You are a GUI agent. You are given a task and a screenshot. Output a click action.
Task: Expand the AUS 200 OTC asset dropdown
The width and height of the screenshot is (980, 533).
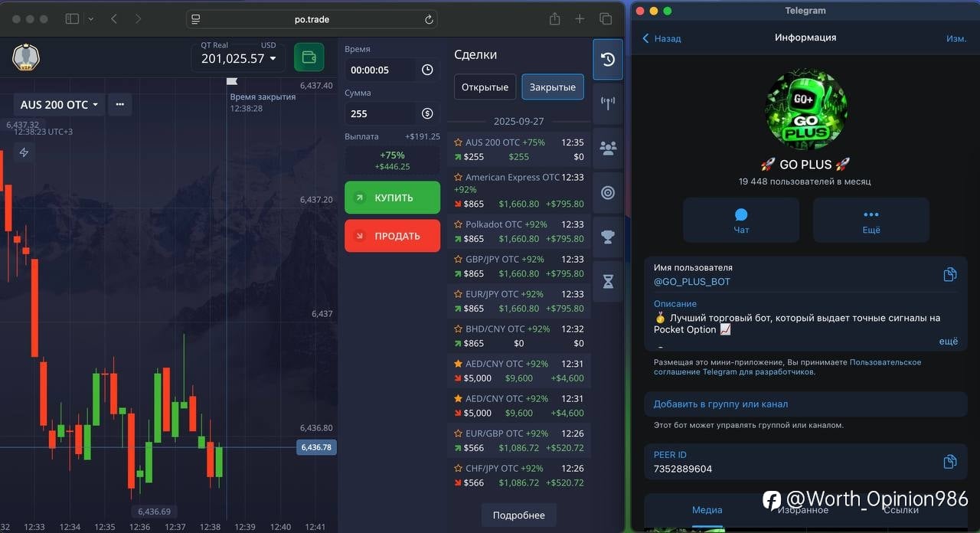pyautogui.click(x=59, y=104)
